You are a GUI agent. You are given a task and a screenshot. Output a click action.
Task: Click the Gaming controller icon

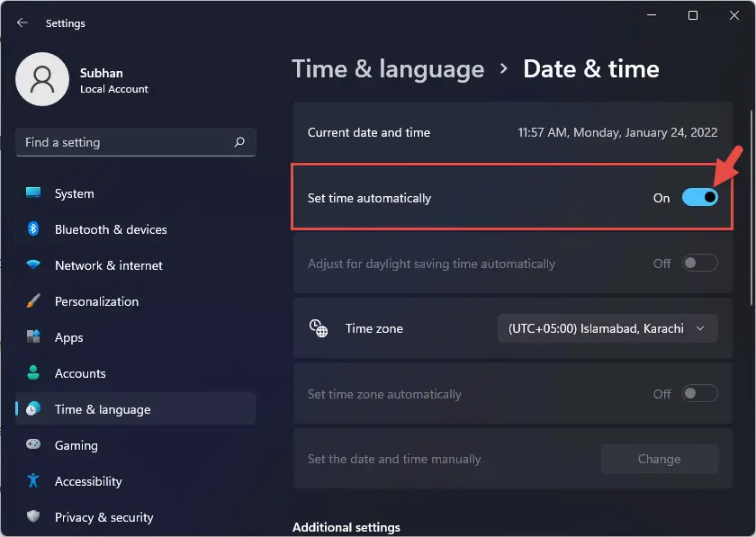click(x=33, y=444)
